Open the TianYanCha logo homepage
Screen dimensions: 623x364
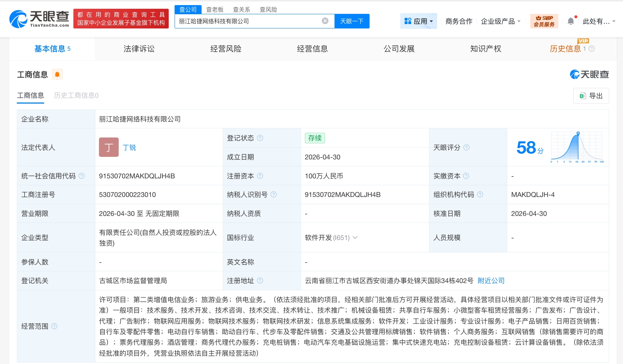click(x=39, y=19)
